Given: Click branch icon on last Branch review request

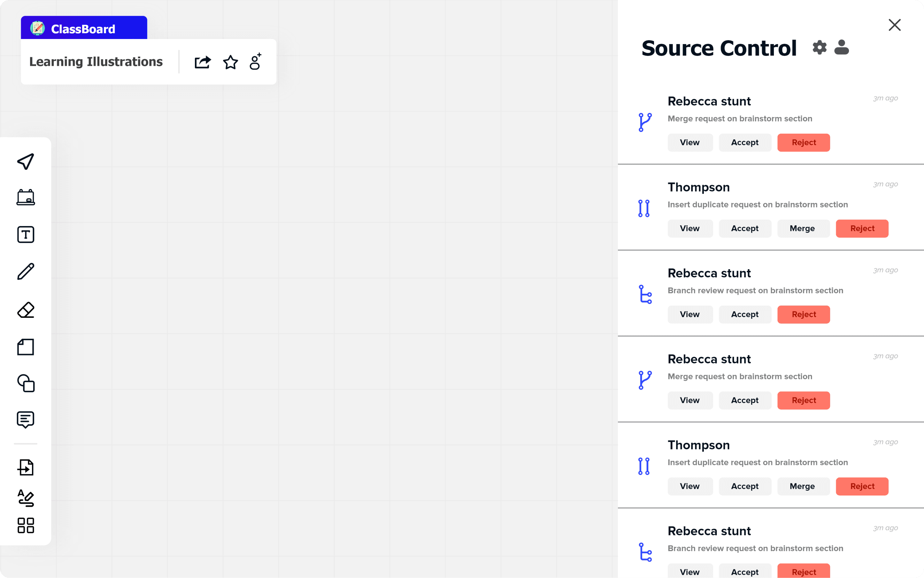Looking at the screenshot, I should pos(645,552).
